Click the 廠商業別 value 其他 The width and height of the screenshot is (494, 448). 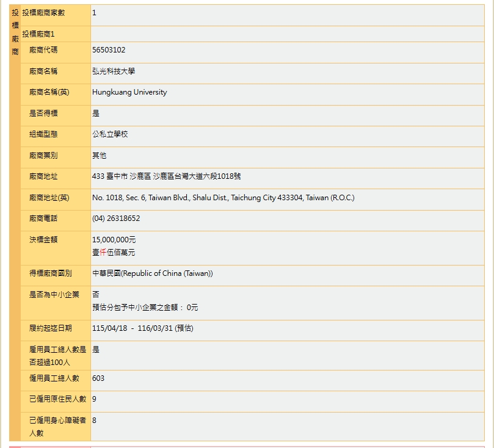(x=100, y=156)
